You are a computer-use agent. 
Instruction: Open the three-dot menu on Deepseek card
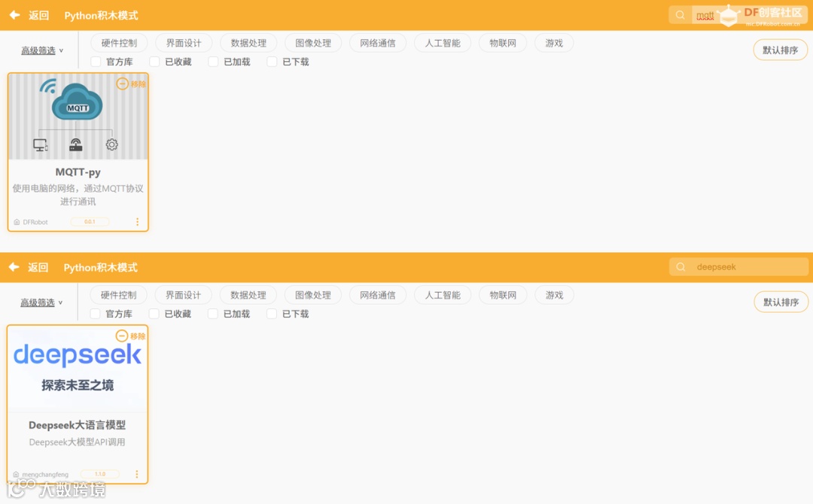(x=137, y=474)
